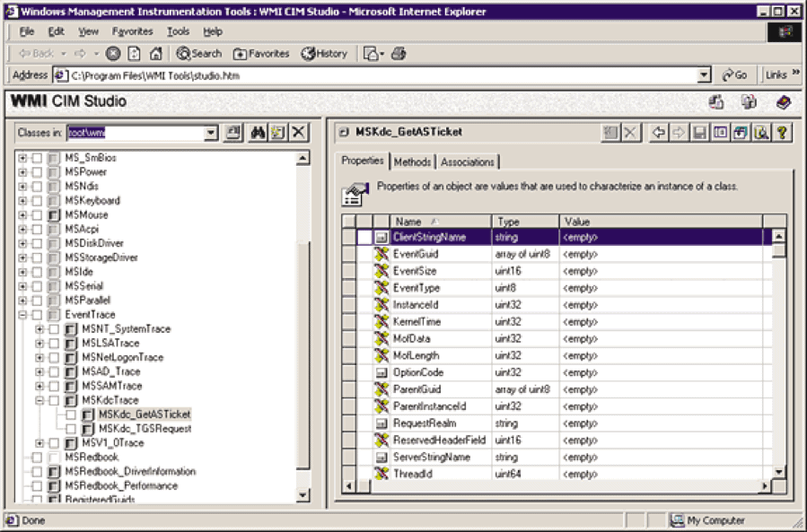Click the Name column header
The image size is (807, 532).
click(x=441, y=222)
